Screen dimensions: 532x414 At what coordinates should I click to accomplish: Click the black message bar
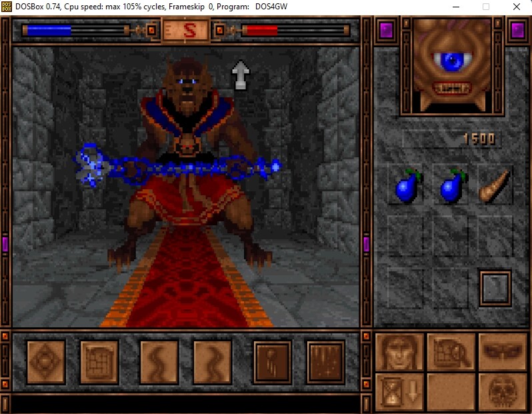coord(186,405)
